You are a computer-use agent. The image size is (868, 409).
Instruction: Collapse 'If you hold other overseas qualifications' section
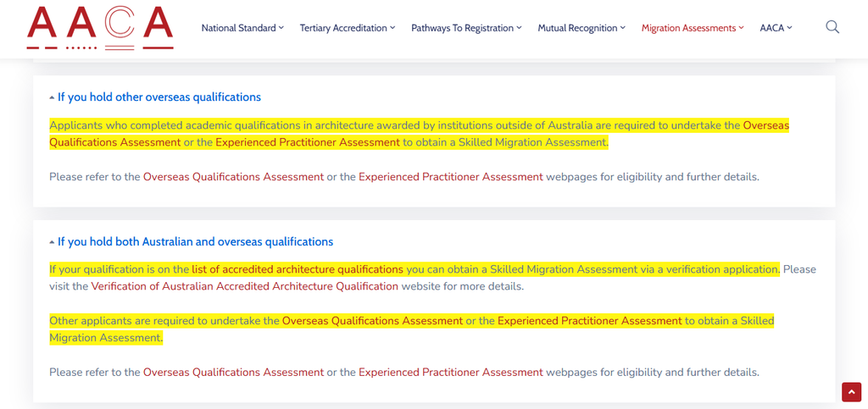pyautogui.click(x=155, y=97)
